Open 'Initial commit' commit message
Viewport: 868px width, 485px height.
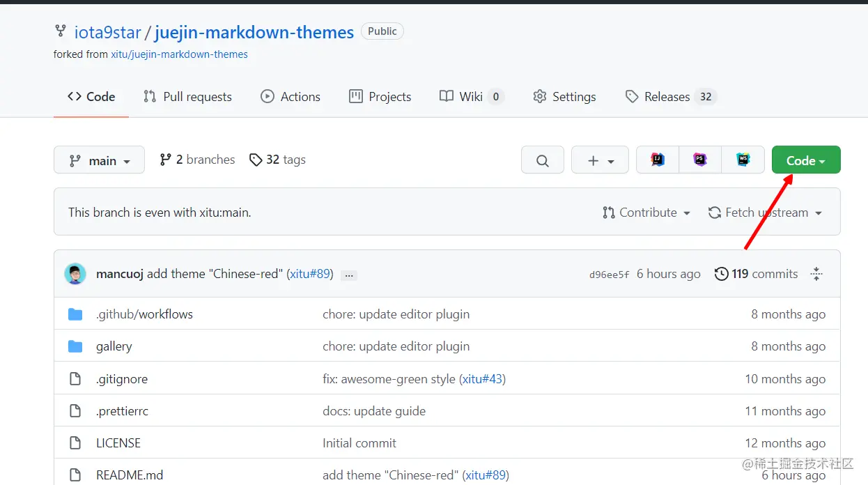tap(359, 443)
